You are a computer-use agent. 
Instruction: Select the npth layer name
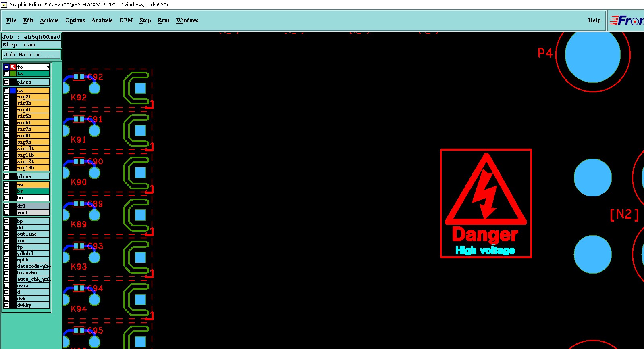(33, 260)
